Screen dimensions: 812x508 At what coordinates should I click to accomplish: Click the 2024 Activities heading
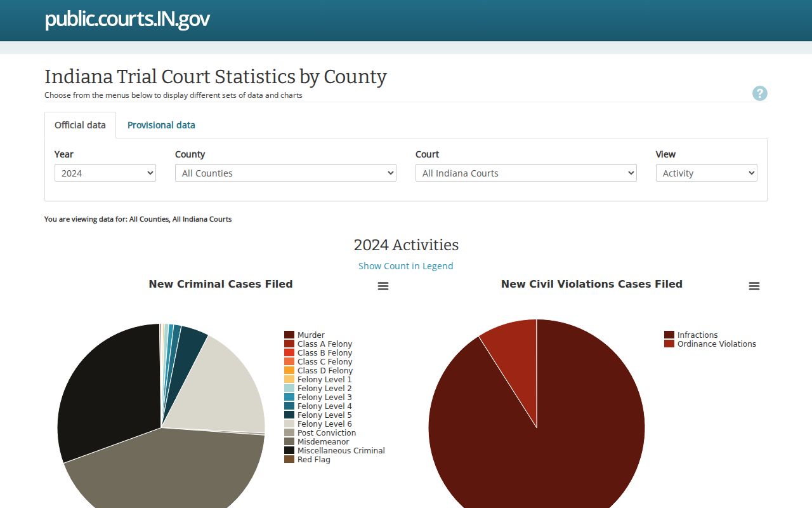(x=406, y=245)
